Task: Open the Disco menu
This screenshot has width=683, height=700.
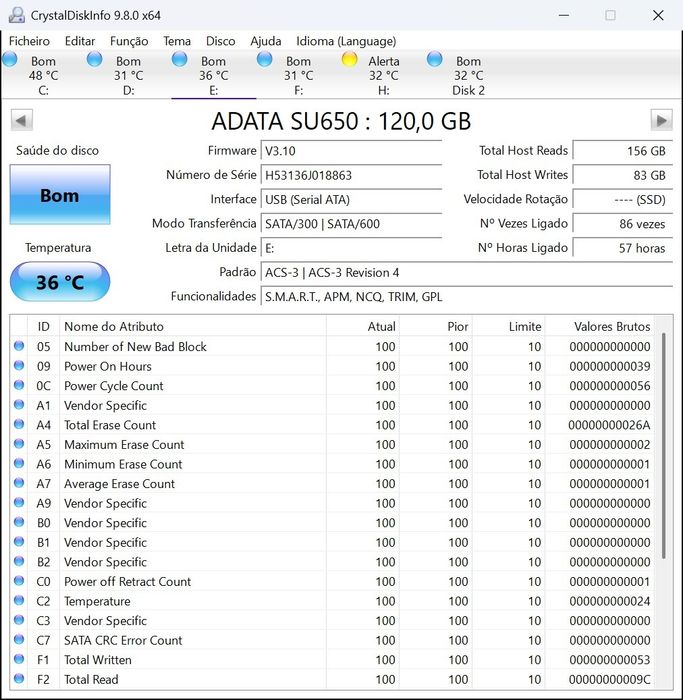Action: (221, 41)
